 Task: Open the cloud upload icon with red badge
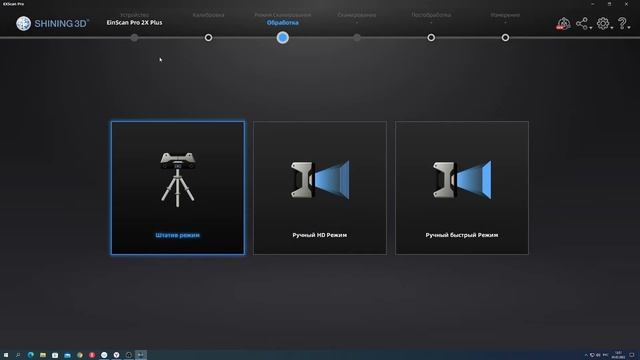563,24
